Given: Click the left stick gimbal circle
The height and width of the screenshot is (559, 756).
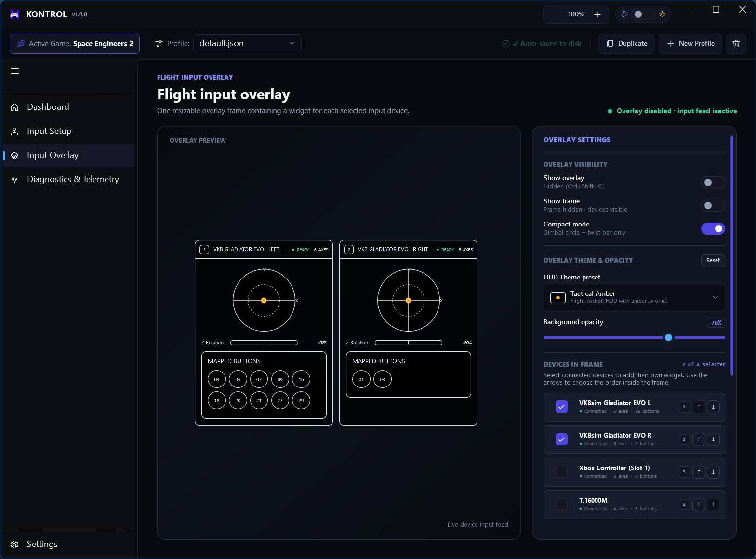Looking at the screenshot, I should point(264,300).
